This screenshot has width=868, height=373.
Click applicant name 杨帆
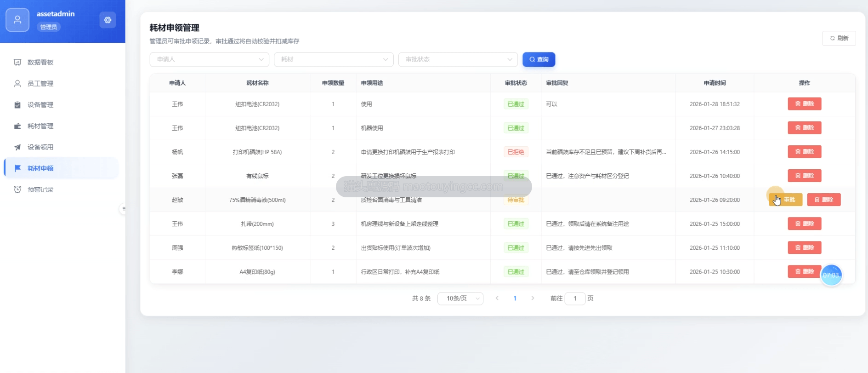point(177,152)
